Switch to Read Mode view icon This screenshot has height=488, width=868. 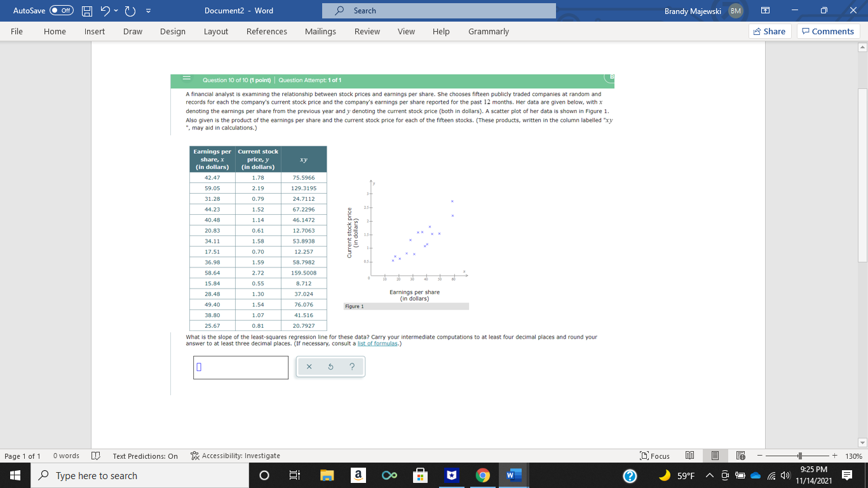tap(689, 456)
